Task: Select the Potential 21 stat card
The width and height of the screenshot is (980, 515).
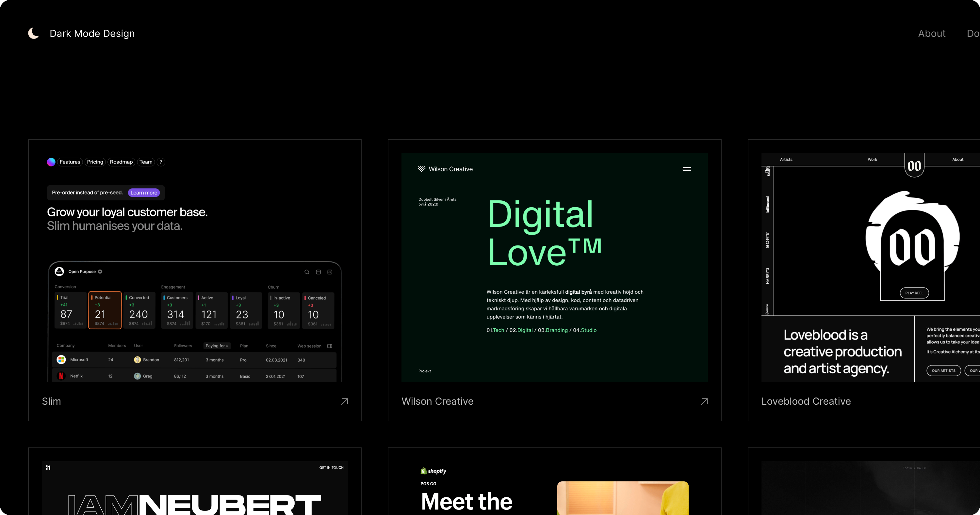Action: (105, 310)
